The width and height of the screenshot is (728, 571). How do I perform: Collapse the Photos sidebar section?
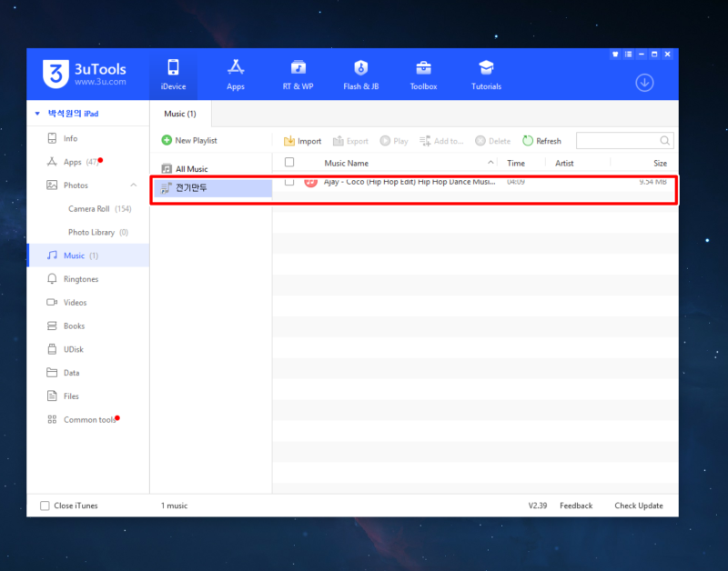coord(133,185)
